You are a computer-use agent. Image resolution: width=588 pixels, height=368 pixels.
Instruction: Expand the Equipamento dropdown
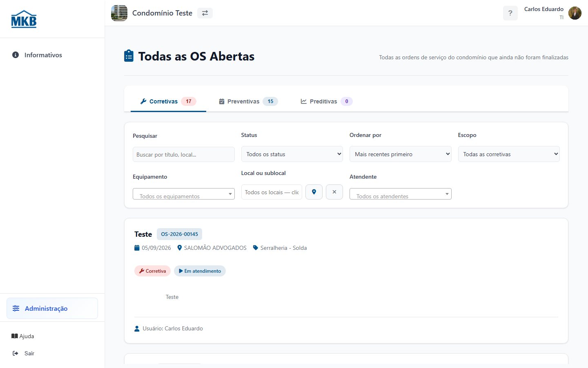click(184, 194)
